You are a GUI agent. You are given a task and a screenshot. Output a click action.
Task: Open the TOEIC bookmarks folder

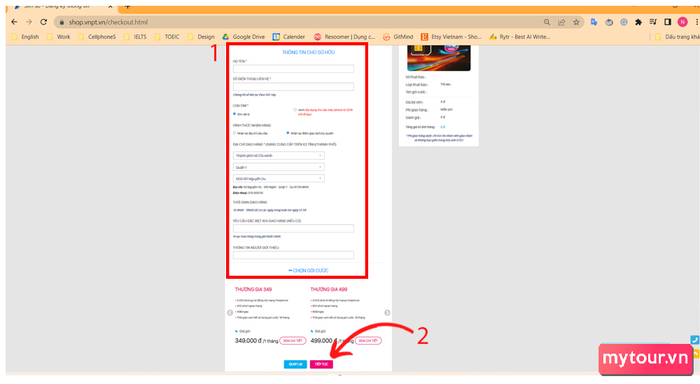pos(167,37)
